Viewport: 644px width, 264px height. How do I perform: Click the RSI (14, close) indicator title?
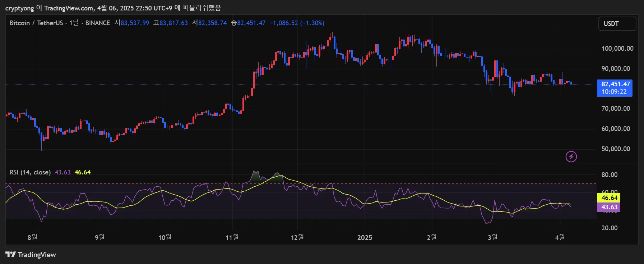30,172
